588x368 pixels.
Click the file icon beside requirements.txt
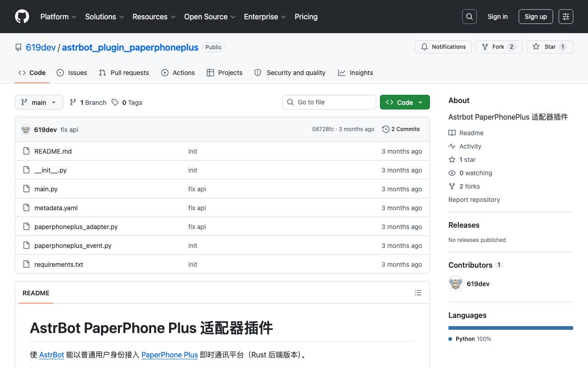(26, 264)
